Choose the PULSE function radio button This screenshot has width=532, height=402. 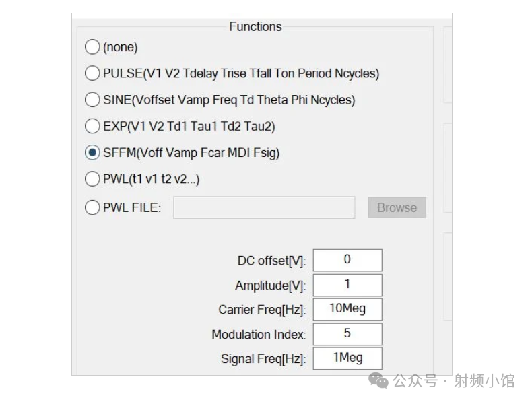click(92, 73)
